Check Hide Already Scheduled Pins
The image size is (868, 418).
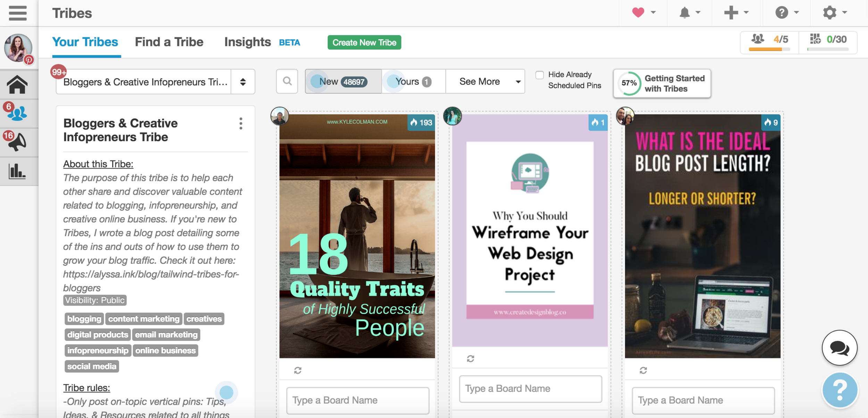click(x=540, y=75)
